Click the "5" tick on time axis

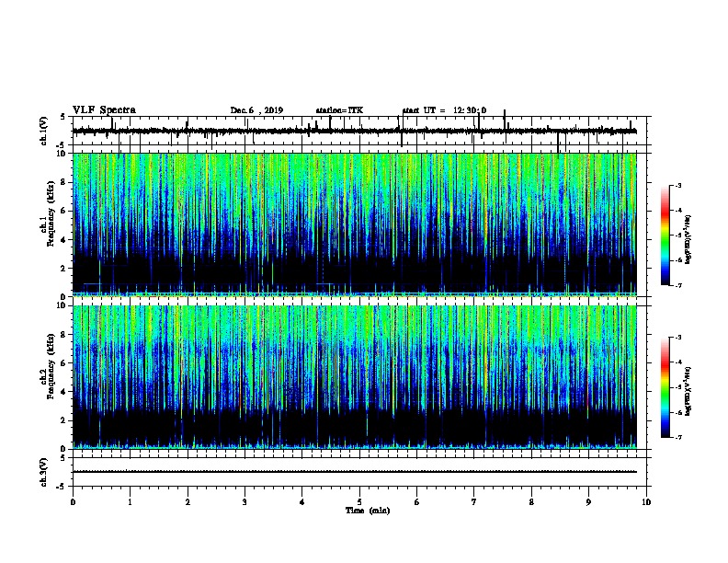click(x=359, y=502)
